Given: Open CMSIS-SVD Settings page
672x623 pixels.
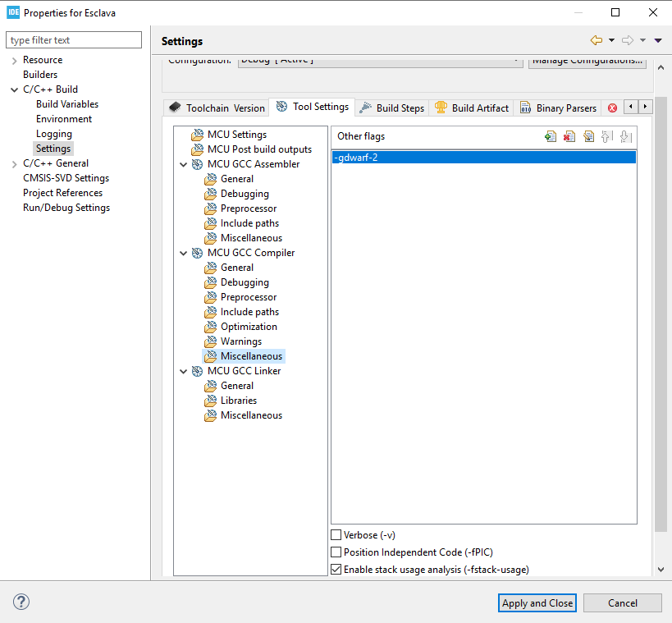Looking at the screenshot, I should pos(66,178).
